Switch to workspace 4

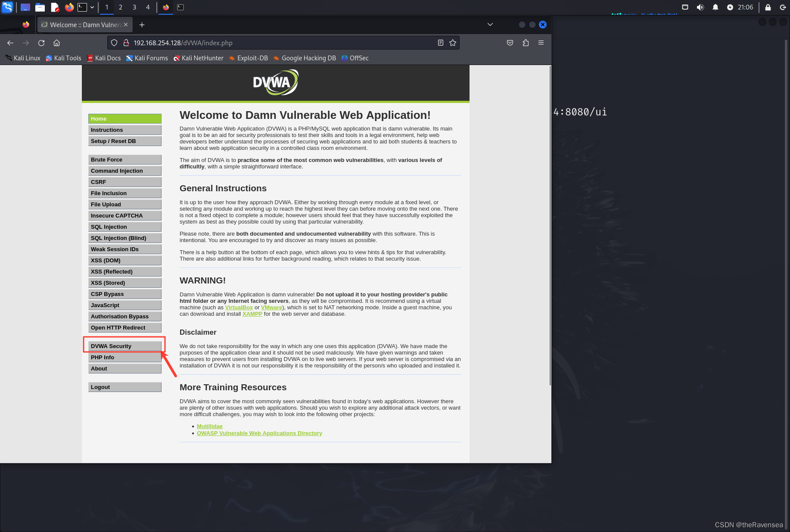click(148, 7)
